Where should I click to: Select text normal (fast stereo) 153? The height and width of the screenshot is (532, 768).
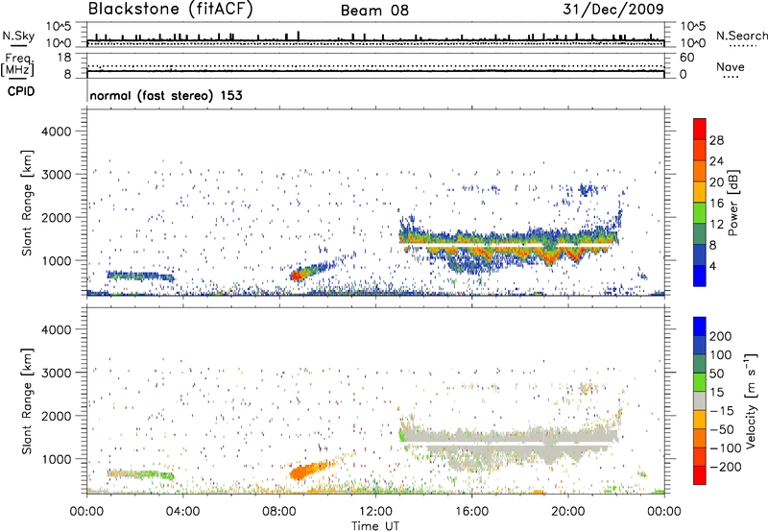pos(166,95)
